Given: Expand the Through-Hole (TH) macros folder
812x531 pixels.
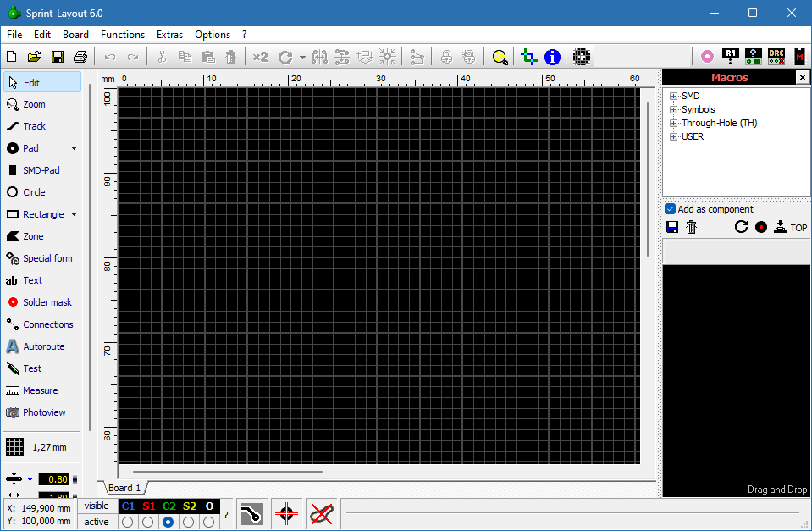Looking at the screenshot, I should pyautogui.click(x=673, y=123).
